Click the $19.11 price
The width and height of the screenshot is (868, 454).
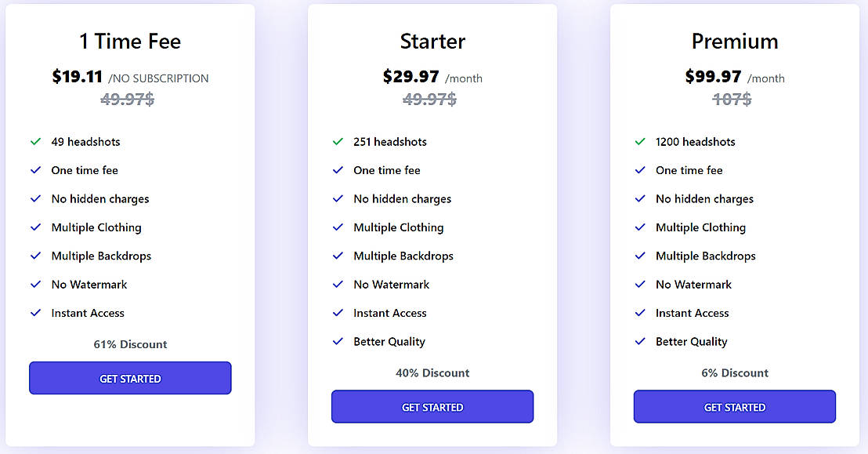[78, 77]
